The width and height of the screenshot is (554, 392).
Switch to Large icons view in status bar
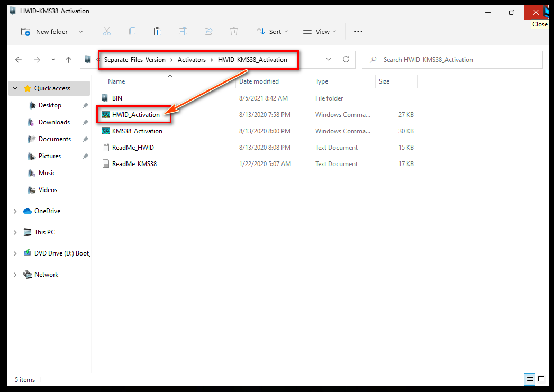coord(541,380)
